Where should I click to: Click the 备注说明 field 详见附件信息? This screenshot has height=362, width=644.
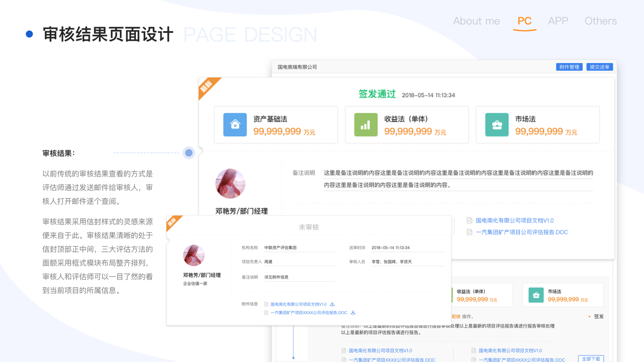point(299,278)
